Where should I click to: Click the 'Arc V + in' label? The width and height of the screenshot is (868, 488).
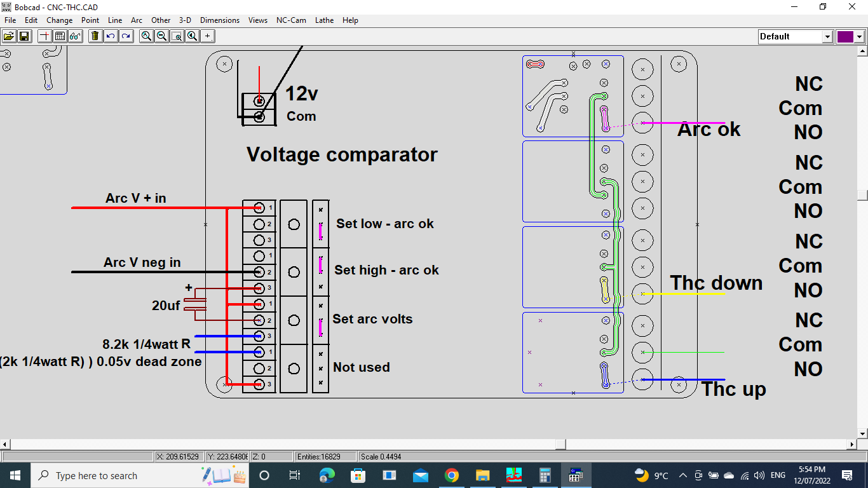click(x=135, y=198)
